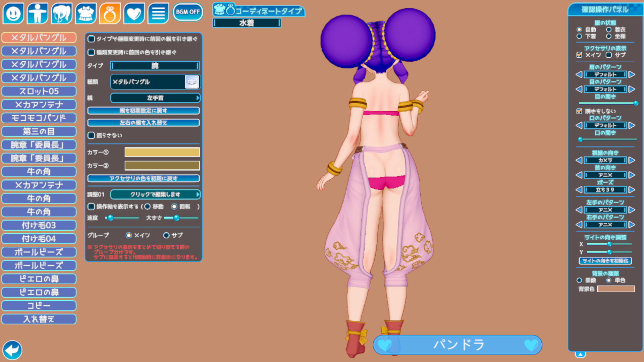Open the タイプ dropdown showing 腕
The height and width of the screenshot is (362, 644).
pyautogui.click(x=155, y=66)
